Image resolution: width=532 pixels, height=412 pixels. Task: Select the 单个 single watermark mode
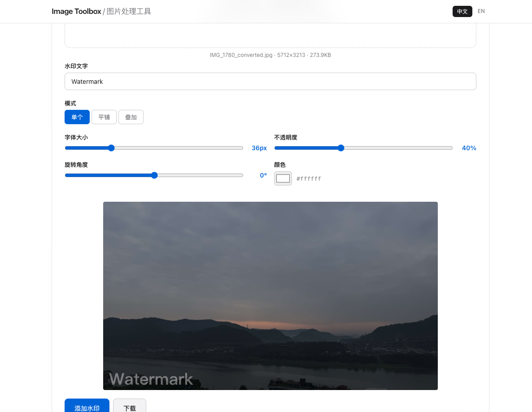(77, 117)
